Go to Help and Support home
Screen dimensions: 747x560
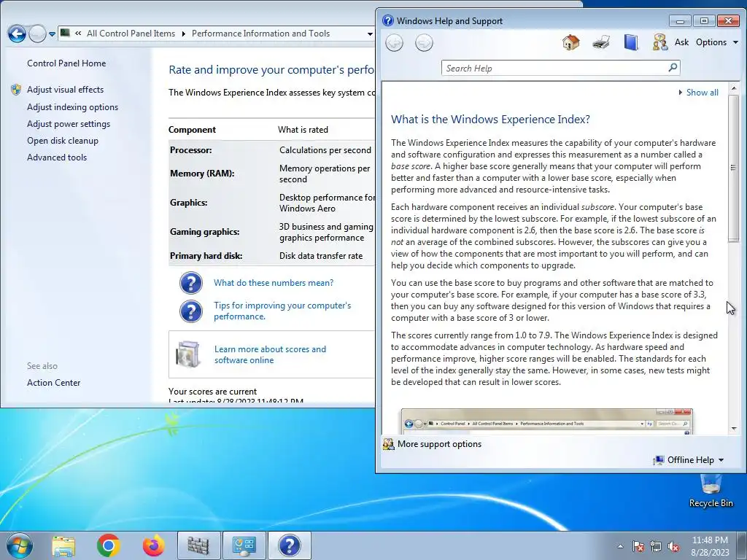570,42
